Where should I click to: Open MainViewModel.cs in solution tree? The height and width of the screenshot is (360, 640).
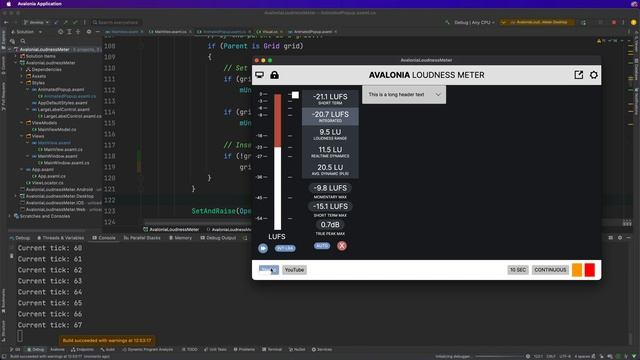tap(54, 129)
